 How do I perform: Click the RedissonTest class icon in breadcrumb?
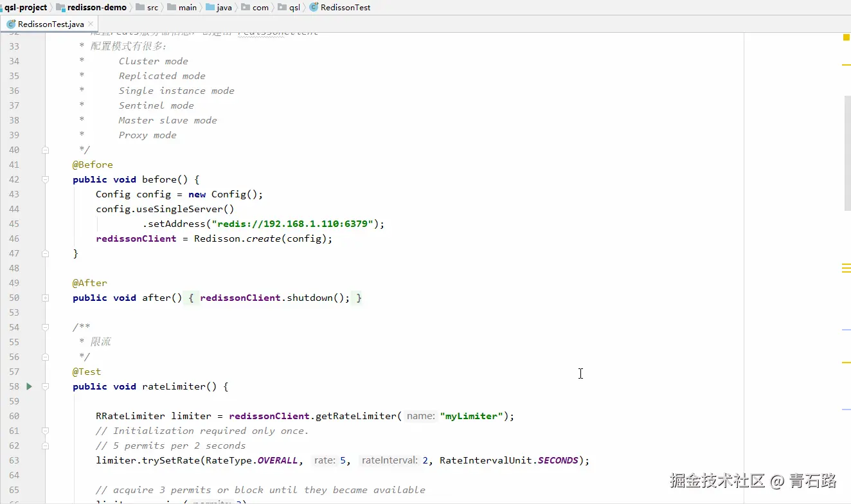[x=314, y=8]
